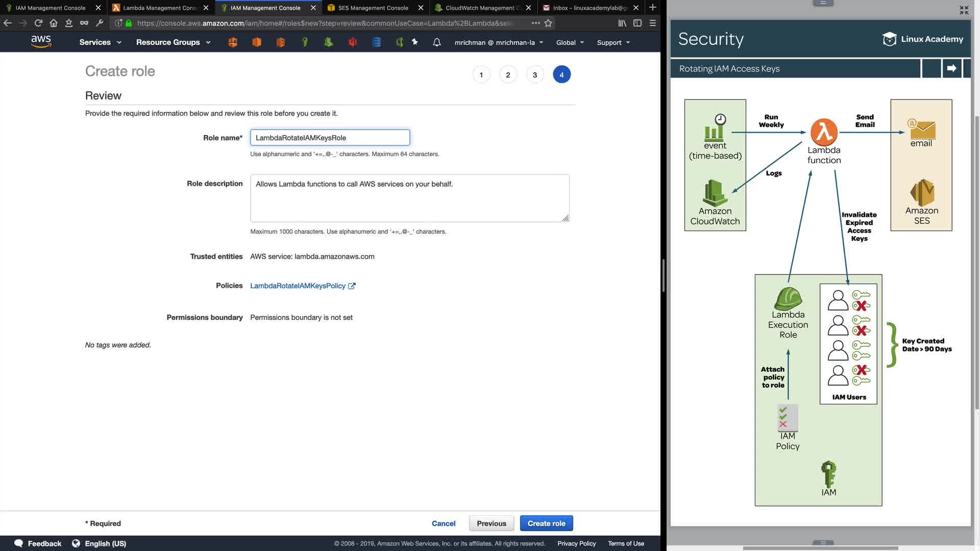Viewport: 980px width, 551px height.
Task: Reload the page with the refresh icon
Action: [38, 23]
